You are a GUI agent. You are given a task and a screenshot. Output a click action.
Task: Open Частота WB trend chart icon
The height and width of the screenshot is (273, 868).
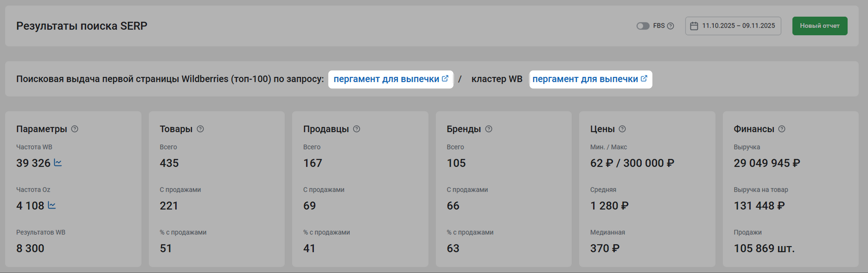[x=58, y=163]
